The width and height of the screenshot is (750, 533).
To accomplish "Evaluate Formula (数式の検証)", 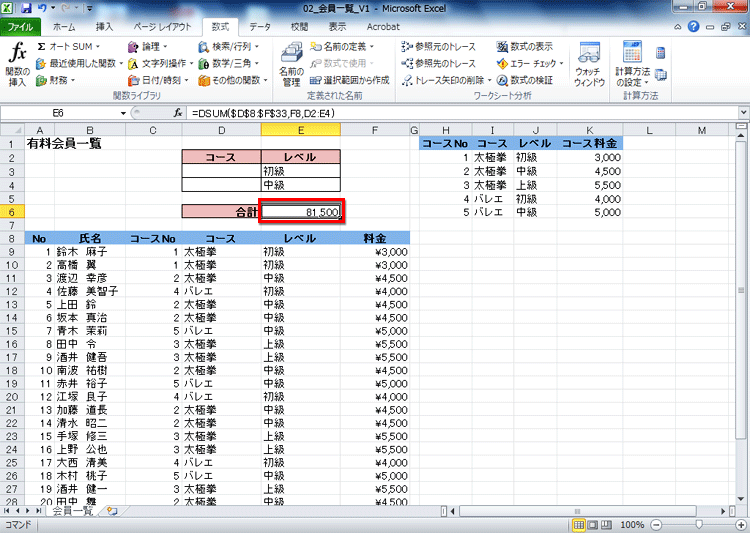I will pyautogui.click(x=524, y=80).
